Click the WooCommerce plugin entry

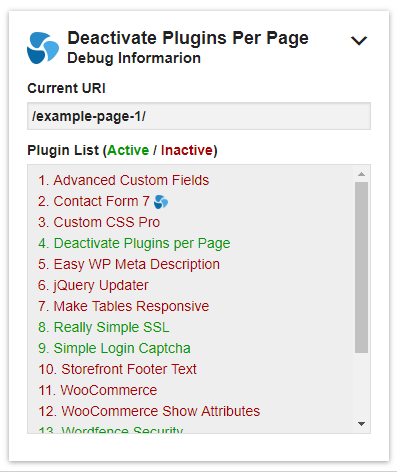click(x=98, y=390)
